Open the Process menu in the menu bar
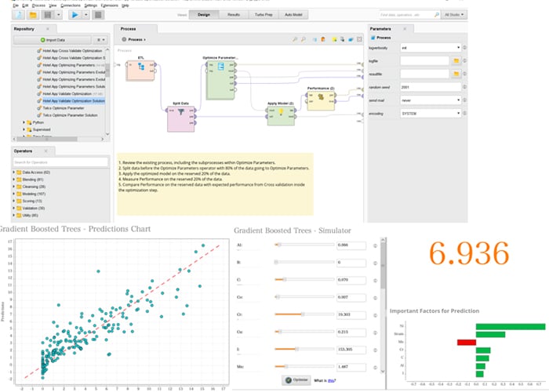 click(38, 5)
